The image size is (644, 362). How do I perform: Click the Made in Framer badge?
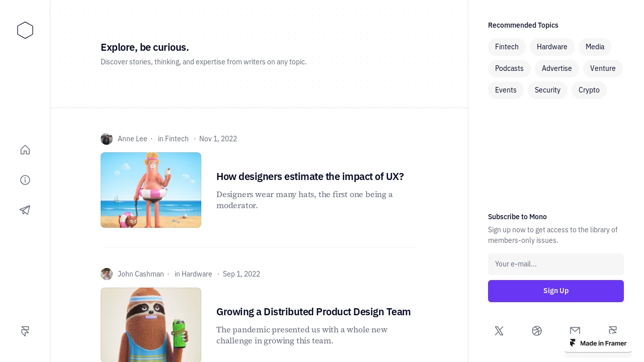click(598, 343)
